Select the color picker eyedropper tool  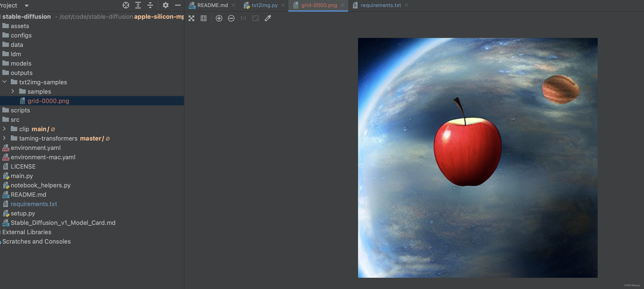(x=268, y=18)
